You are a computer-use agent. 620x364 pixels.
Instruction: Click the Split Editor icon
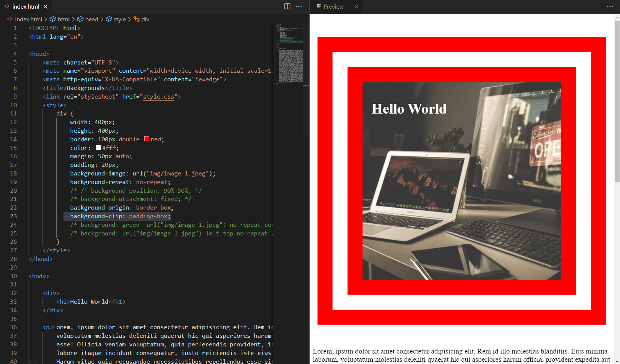coord(287,6)
